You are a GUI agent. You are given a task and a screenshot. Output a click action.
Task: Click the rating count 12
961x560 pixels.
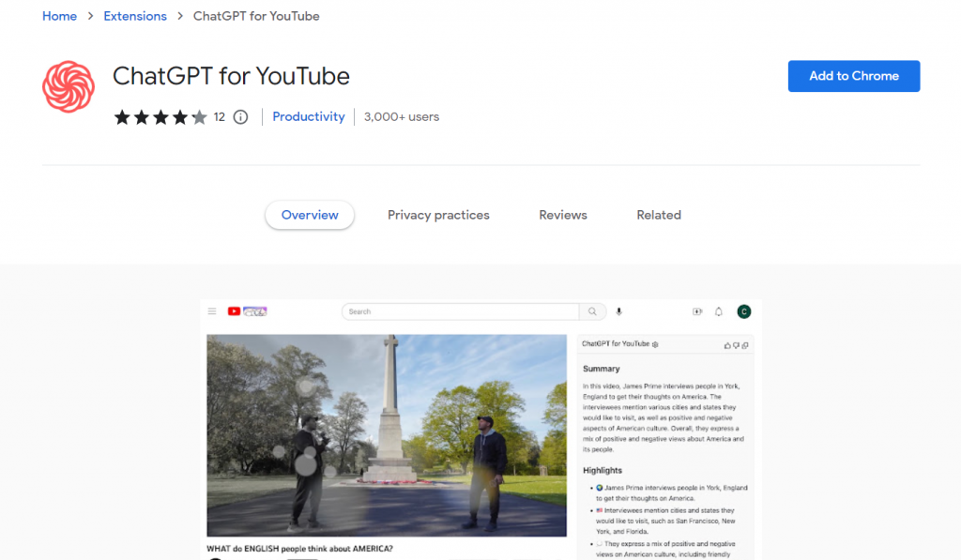pos(220,117)
